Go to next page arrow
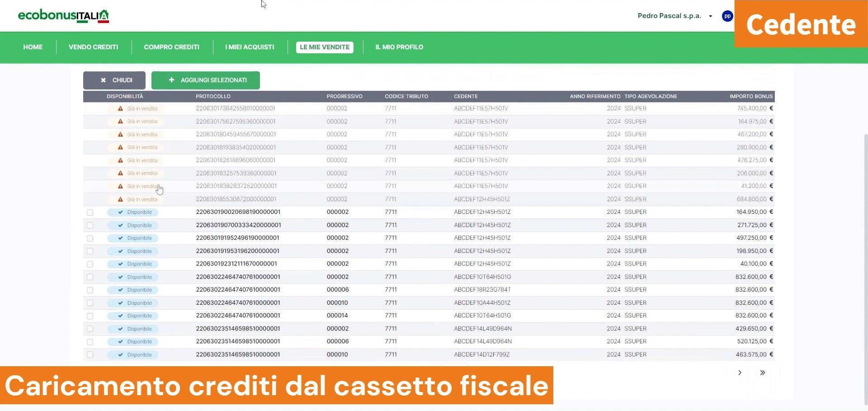 (x=740, y=373)
